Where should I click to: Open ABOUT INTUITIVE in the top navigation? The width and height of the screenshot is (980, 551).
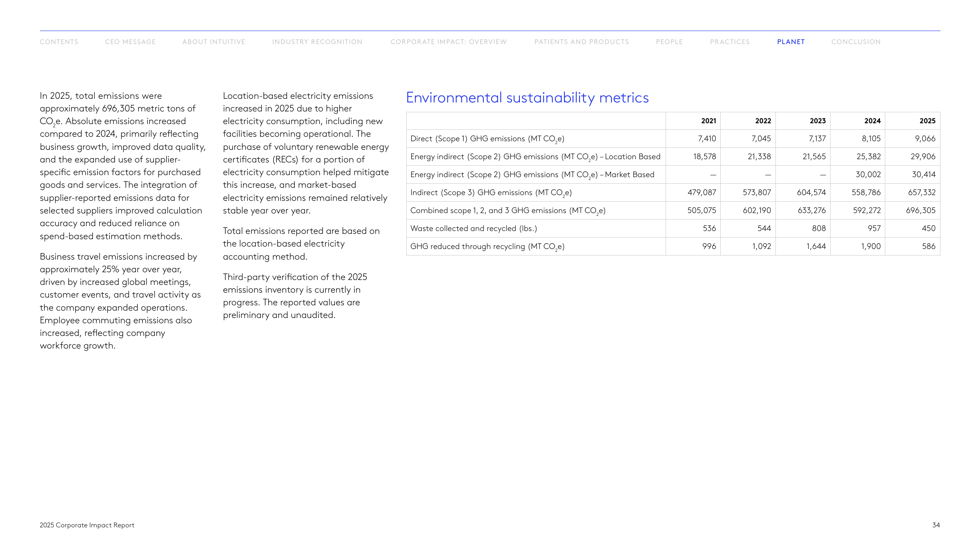[x=214, y=42]
